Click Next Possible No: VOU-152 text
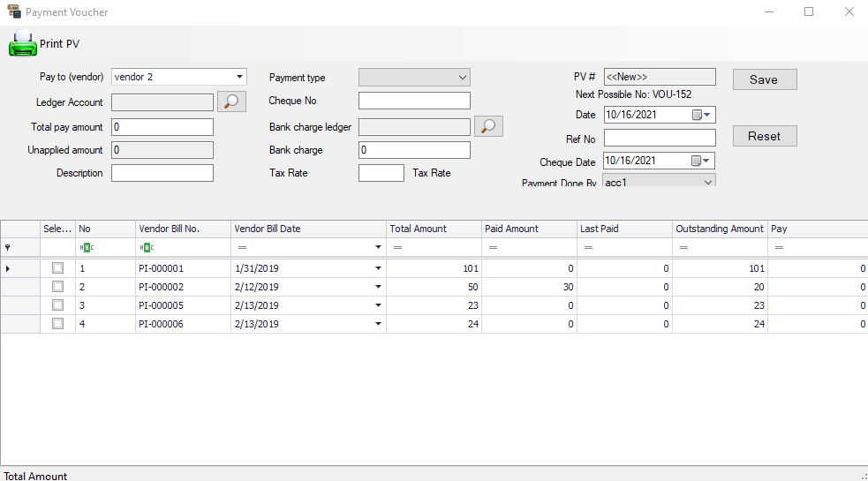The height and width of the screenshot is (481, 868). pos(633,94)
